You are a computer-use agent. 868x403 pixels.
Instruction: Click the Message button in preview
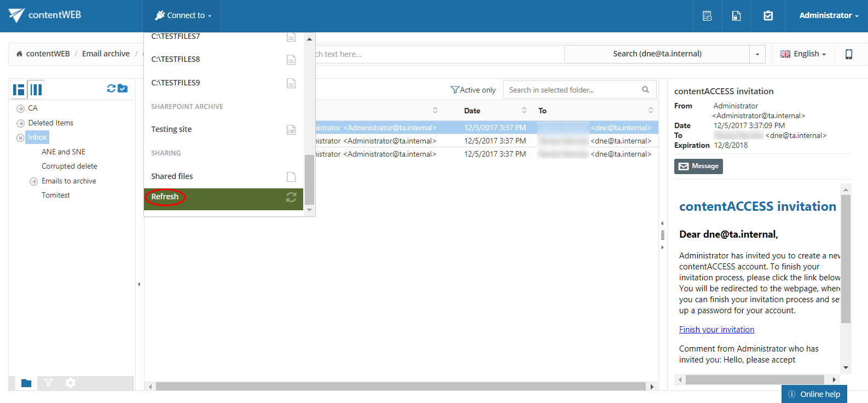[x=698, y=166]
